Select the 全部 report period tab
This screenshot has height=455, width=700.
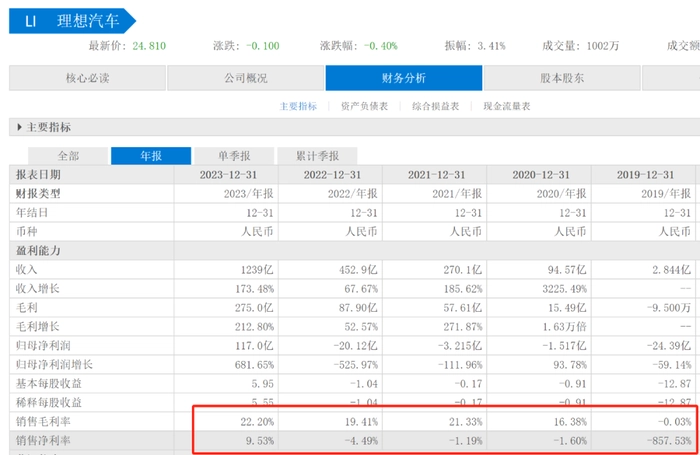(68, 156)
